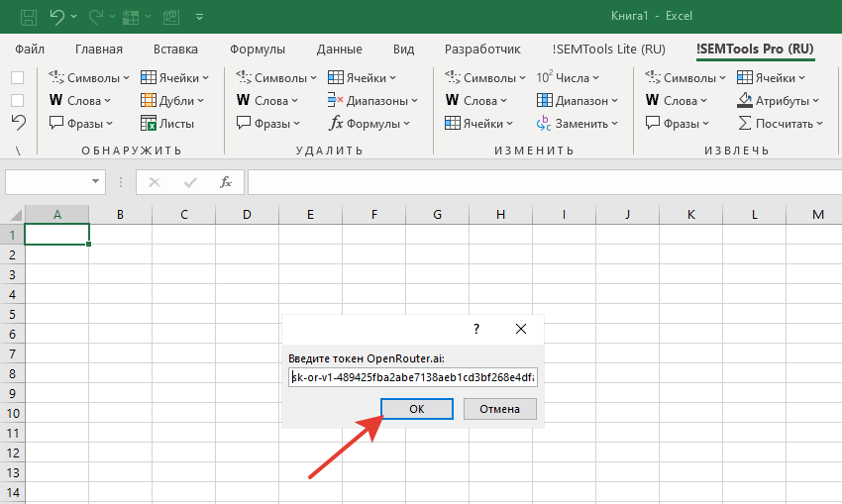The height and width of the screenshot is (504, 842).
Task: Open the Данные ribbon tab
Action: click(x=340, y=50)
